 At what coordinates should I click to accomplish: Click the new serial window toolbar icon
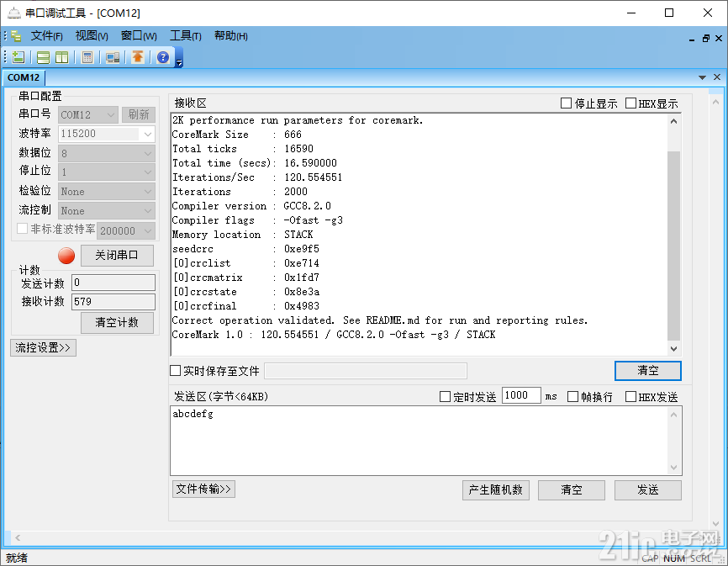pyautogui.click(x=18, y=57)
